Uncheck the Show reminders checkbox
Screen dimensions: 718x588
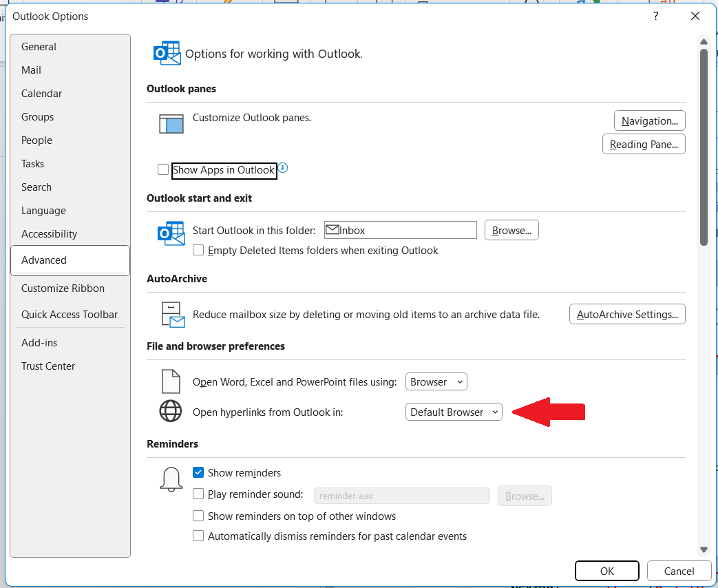pos(198,472)
